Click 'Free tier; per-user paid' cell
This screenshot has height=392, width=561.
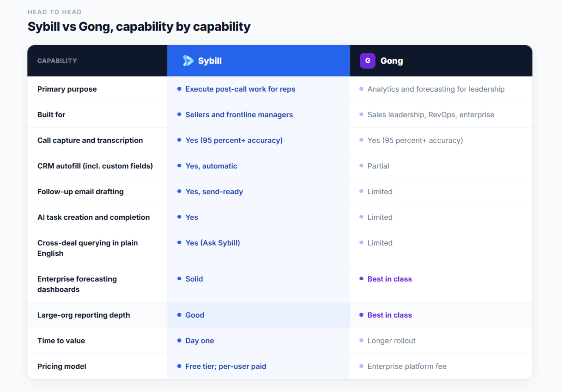225,366
